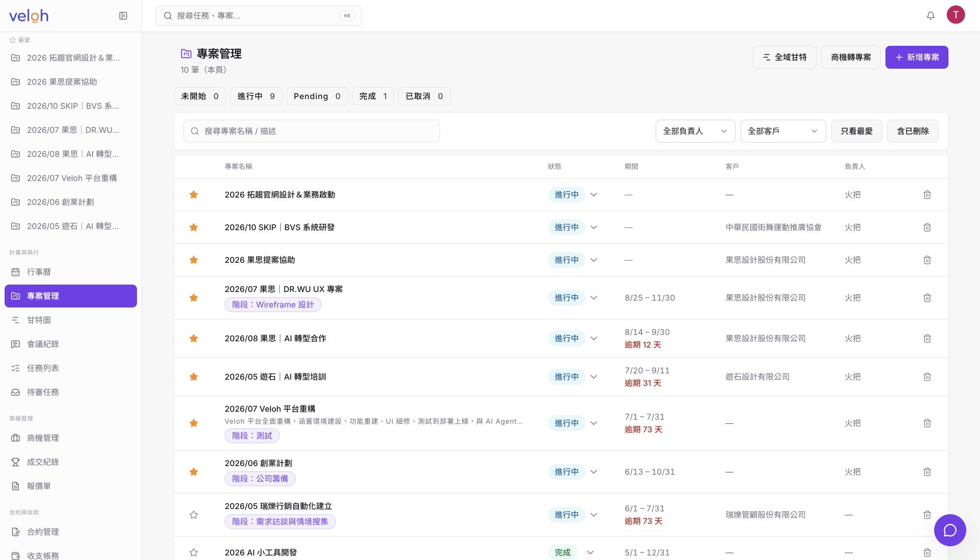Delete the 2026/07 果思｜DR.WU UX 專案 row
Image resolution: width=980 pixels, height=560 pixels.
coord(927,298)
